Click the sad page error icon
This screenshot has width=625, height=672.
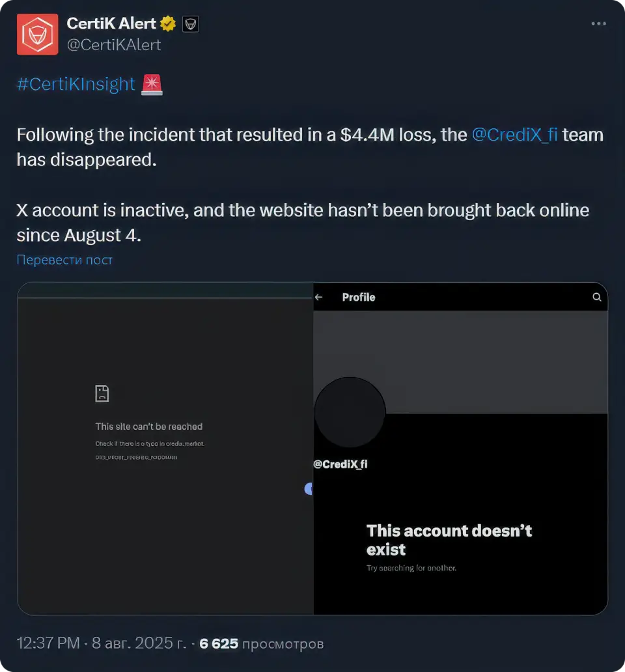(102, 393)
